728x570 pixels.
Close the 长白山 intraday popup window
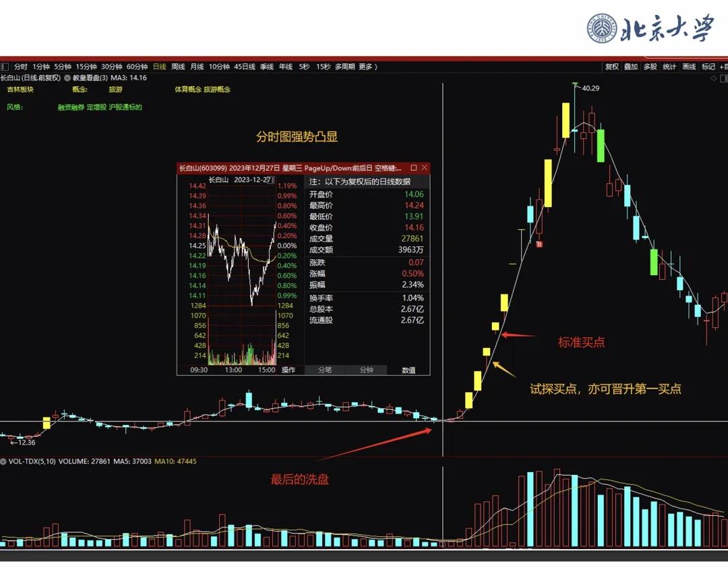425,168
